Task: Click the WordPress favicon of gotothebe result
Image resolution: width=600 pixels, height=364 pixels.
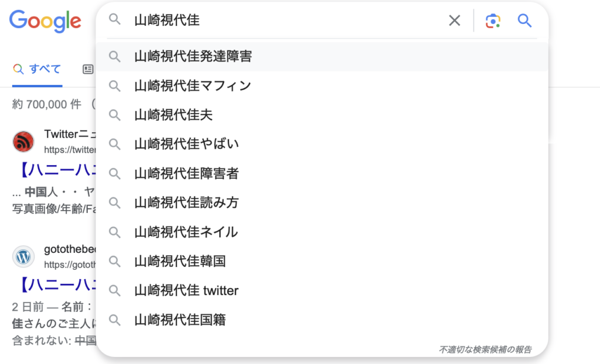Action: (23, 256)
